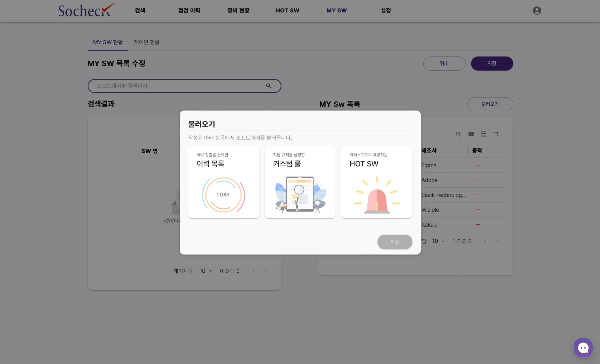Click the 소프트웨어명 검색하기 input field
This screenshot has width=600, height=364.
tap(176, 86)
